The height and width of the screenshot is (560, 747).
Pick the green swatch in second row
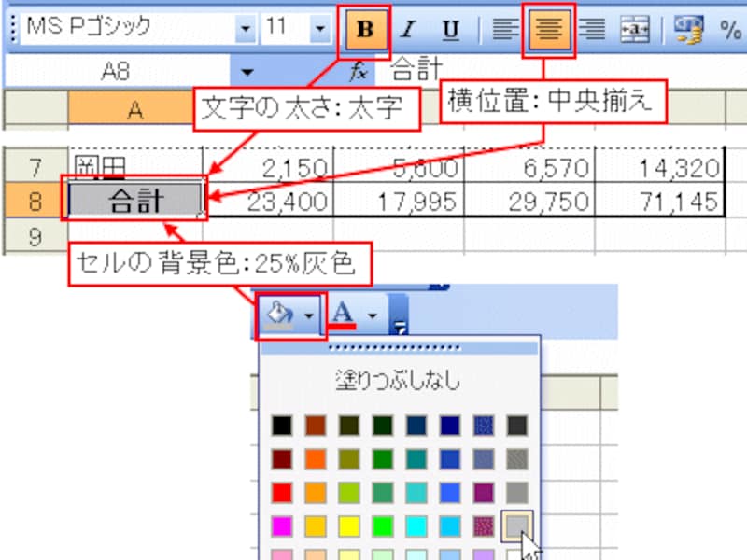383,459
